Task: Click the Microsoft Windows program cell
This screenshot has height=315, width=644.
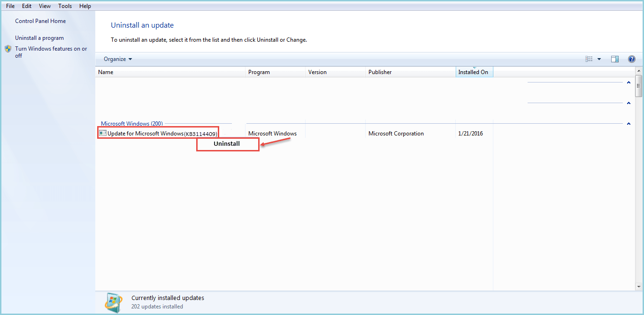Action: point(273,134)
